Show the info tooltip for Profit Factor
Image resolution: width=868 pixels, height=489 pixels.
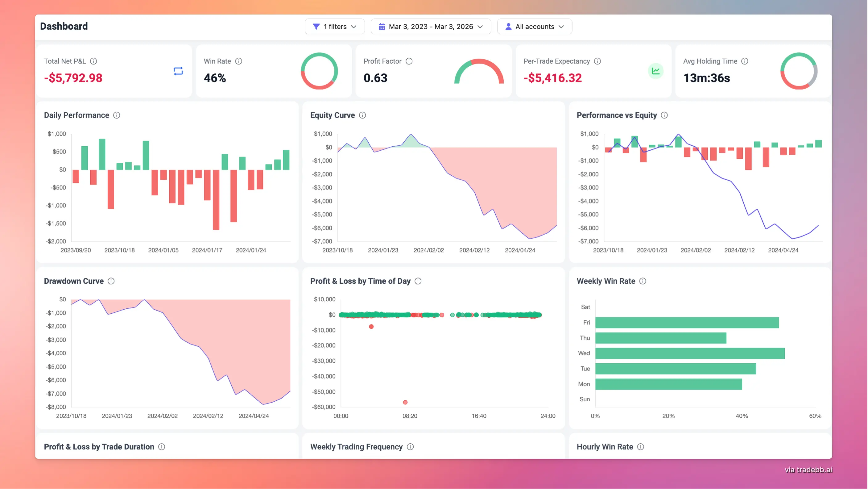(409, 61)
